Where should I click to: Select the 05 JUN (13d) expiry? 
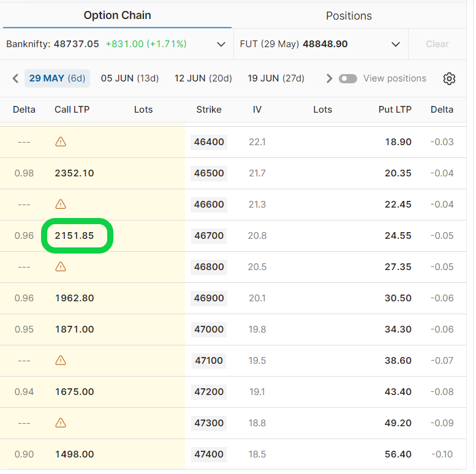click(130, 78)
